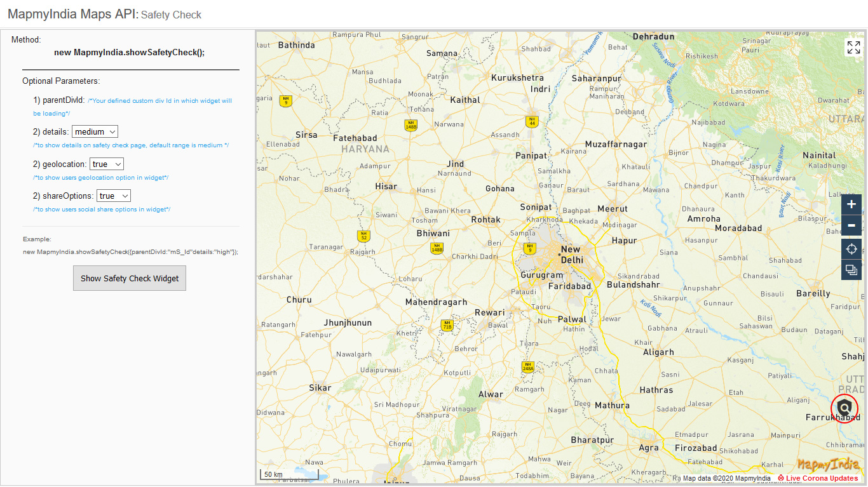868x487 pixels.
Task: Click the Aligarh city label
Action: coord(658,352)
